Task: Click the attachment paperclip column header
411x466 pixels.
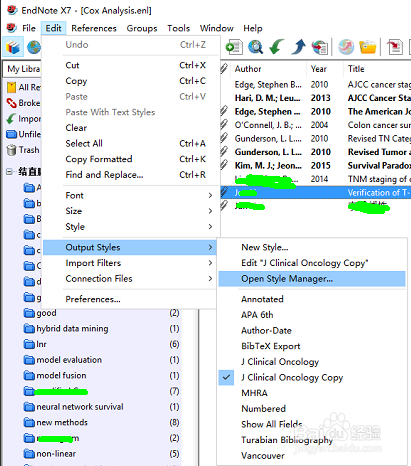Action: 224,69
